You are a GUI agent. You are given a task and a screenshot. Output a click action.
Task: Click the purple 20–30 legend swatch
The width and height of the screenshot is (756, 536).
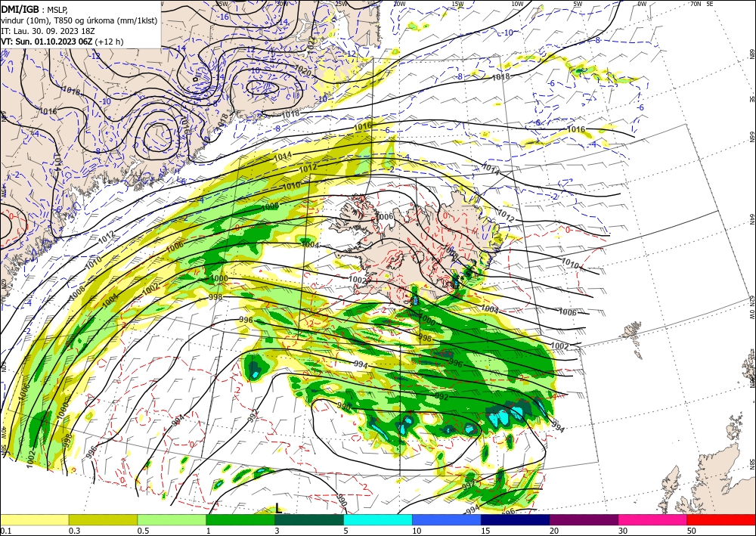584,519
